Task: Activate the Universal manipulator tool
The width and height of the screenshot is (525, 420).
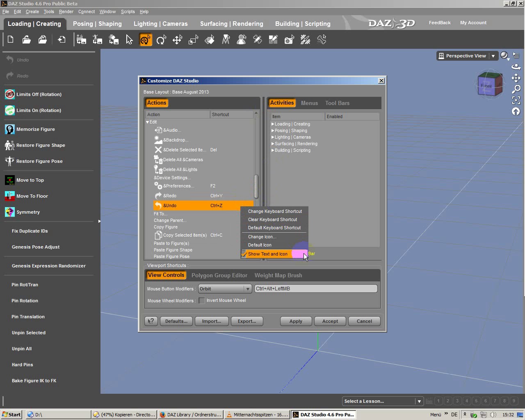Action: tap(145, 40)
